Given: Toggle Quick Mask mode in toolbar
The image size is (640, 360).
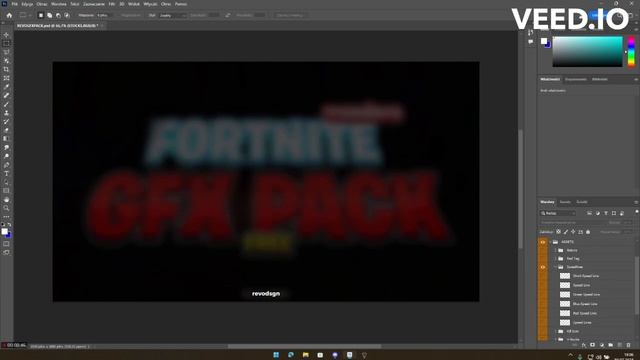Looking at the screenshot, I should (6, 244).
